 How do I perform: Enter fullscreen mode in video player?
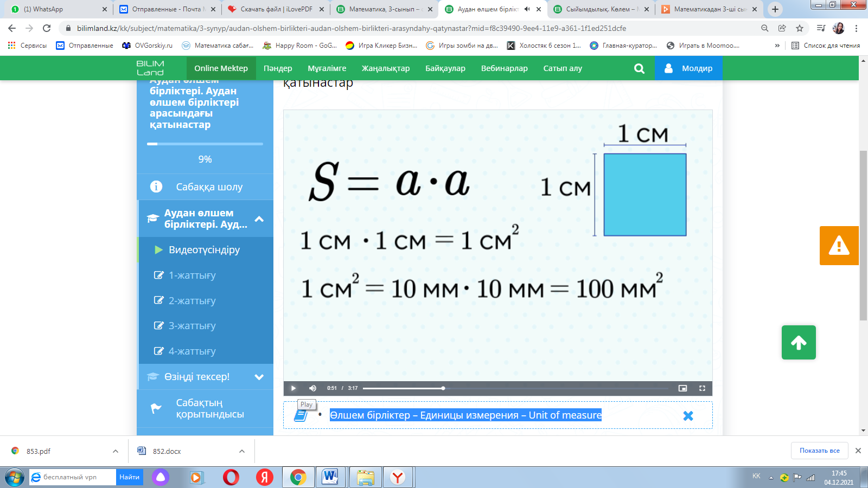pyautogui.click(x=702, y=388)
